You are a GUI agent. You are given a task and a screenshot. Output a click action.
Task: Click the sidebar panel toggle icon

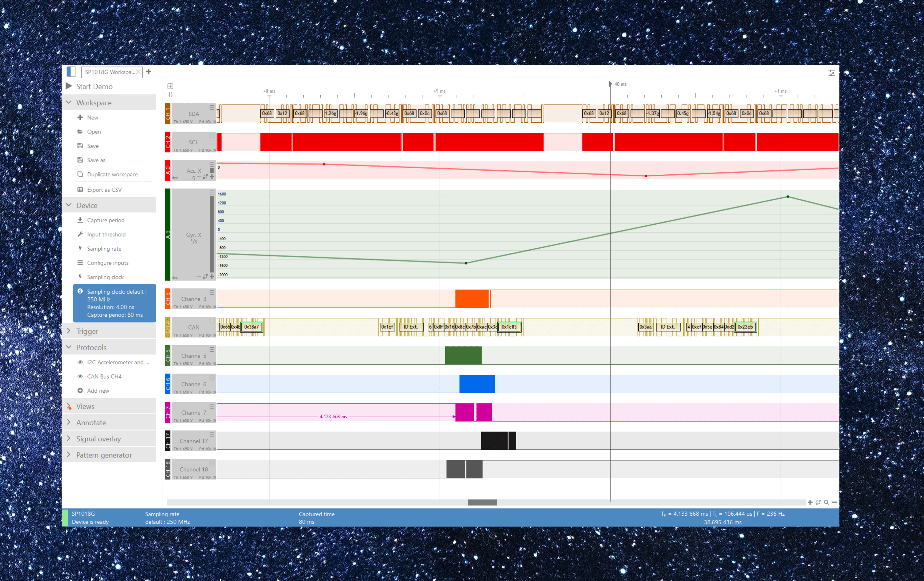(x=71, y=72)
